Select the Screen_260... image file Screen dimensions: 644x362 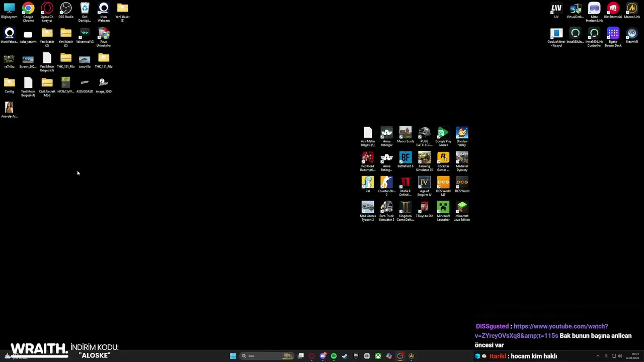coord(28,61)
